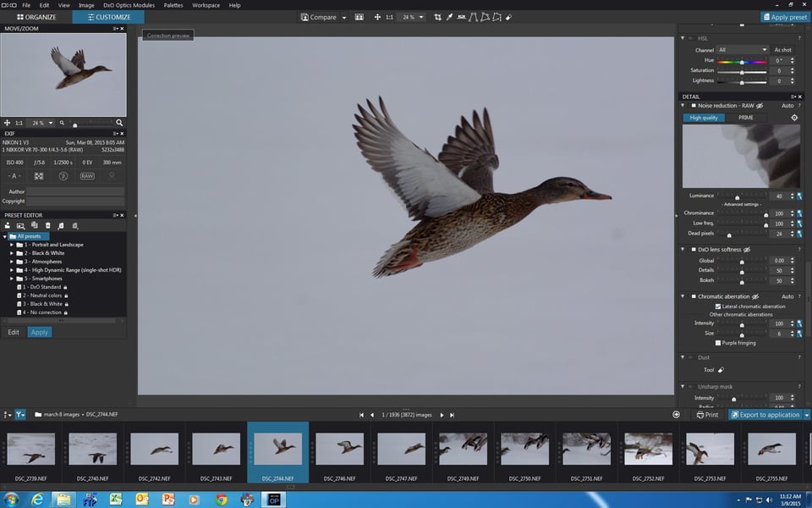
Task: Adjust the HSL Hue rainbow slider
Action: [742, 61]
